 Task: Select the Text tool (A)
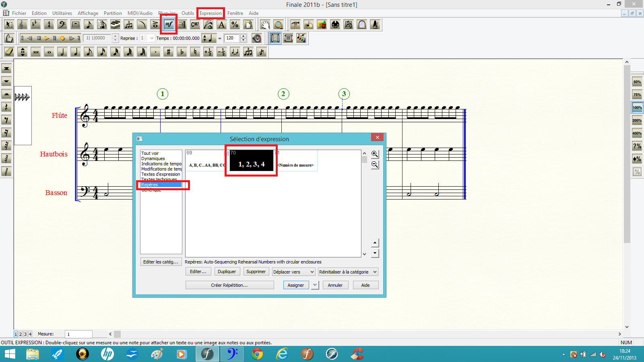coord(222,25)
